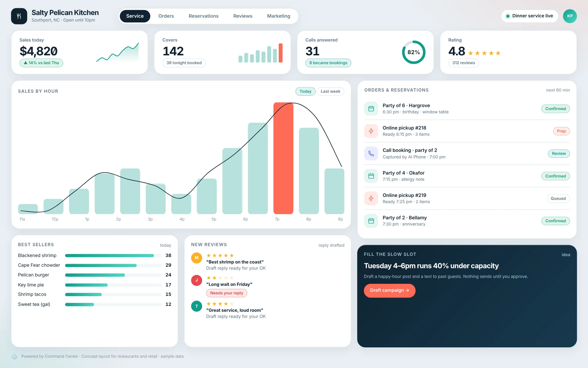Click the 2p sales bar
This screenshot has height=368, width=588.
coord(130,191)
